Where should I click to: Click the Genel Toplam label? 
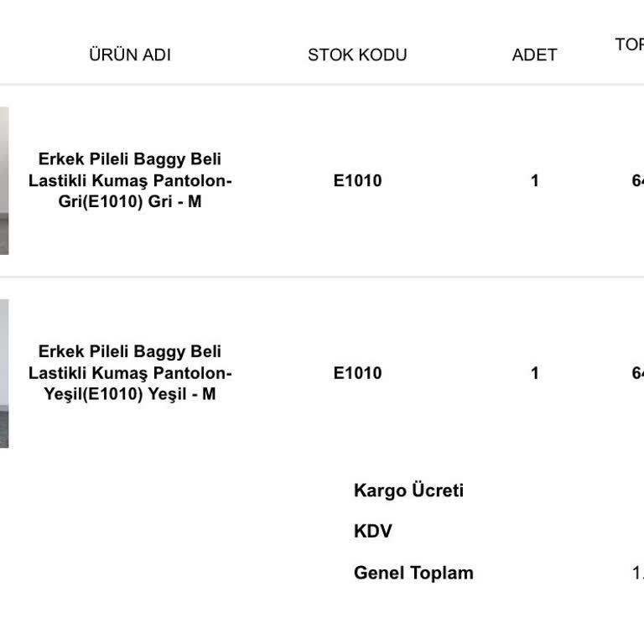pos(413,574)
